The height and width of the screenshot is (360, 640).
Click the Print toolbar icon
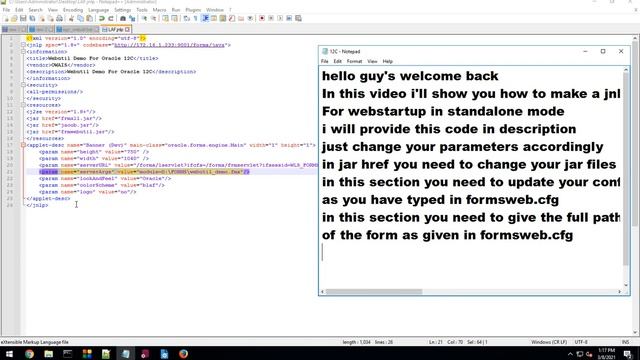coord(59,18)
